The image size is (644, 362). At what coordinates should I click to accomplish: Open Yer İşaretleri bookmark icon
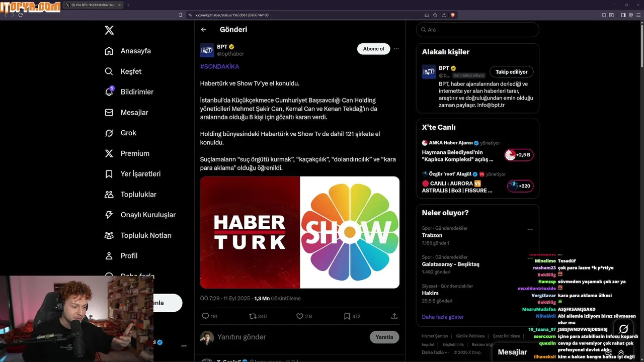(x=109, y=174)
